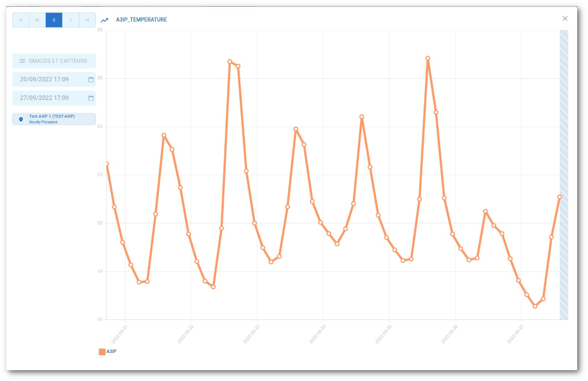Select the Test A3IP 1 site chip
Image resolution: width=588 pixels, height=381 pixels.
click(x=54, y=119)
